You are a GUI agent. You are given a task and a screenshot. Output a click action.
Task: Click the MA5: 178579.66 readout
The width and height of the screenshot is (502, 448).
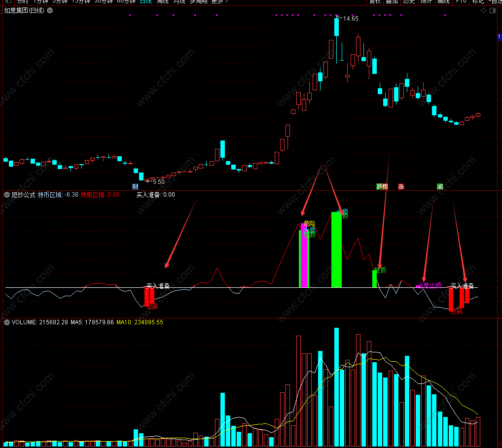point(92,322)
